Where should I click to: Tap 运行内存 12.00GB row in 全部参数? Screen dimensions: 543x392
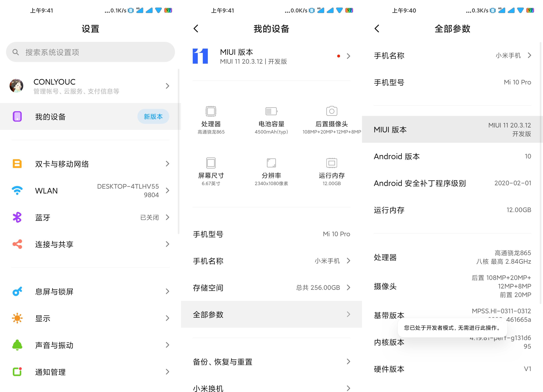452,210
